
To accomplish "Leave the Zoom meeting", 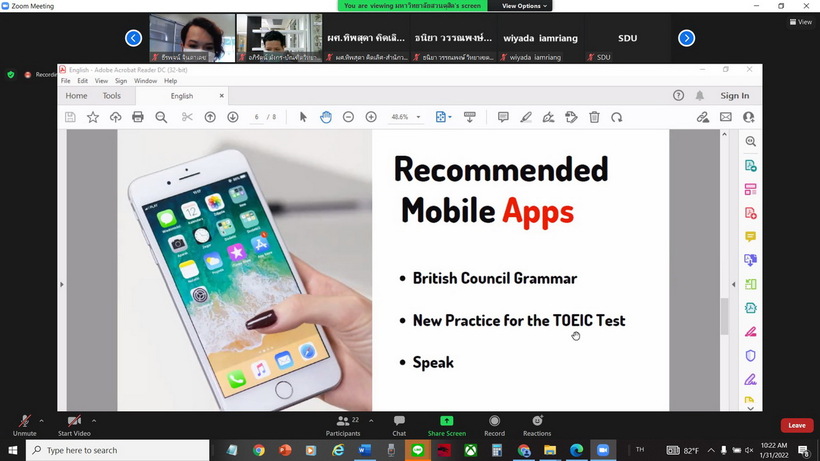I will pos(796,425).
